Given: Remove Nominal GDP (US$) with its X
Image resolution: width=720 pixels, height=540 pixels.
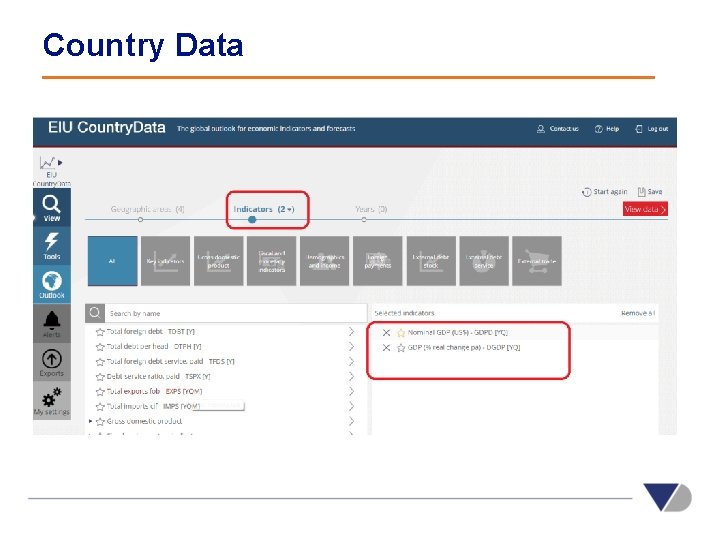Looking at the screenshot, I should point(386,332).
